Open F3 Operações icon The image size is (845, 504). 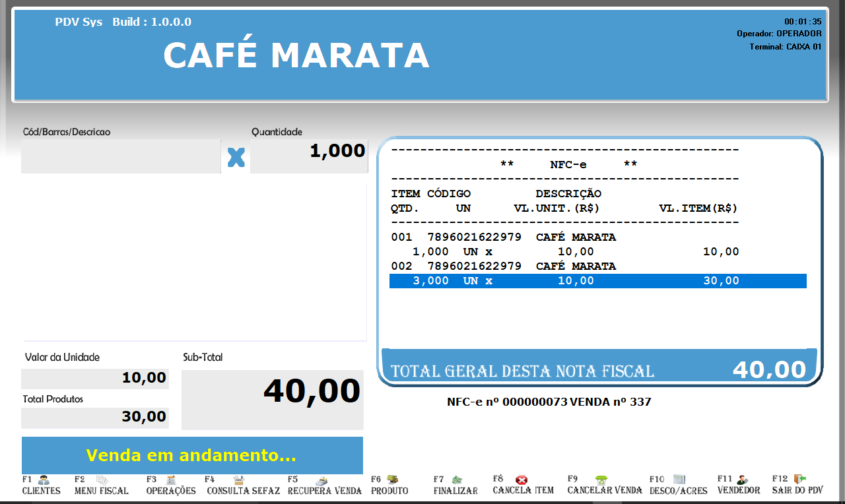click(x=171, y=480)
